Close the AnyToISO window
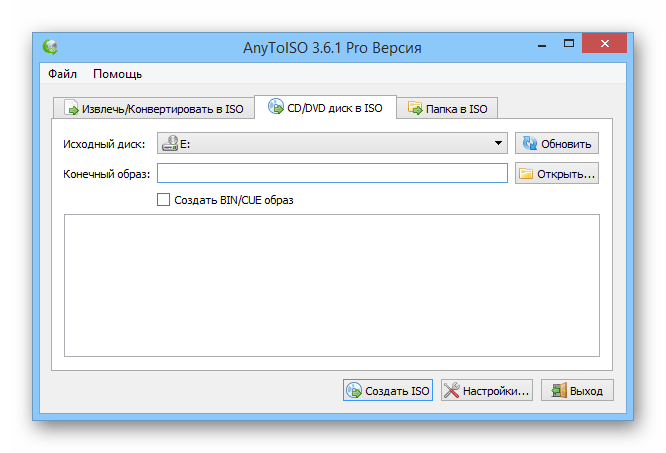The image size is (666, 453). tap(604, 43)
